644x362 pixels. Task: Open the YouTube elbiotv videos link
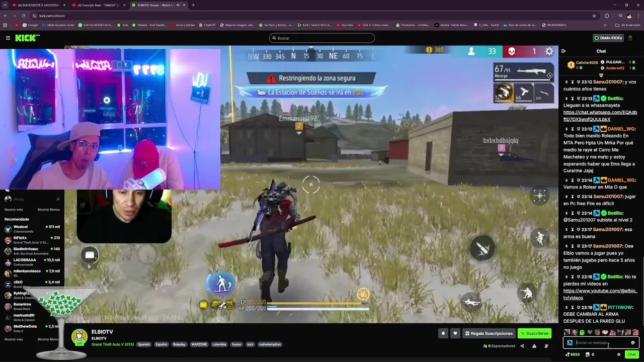(x=600, y=294)
